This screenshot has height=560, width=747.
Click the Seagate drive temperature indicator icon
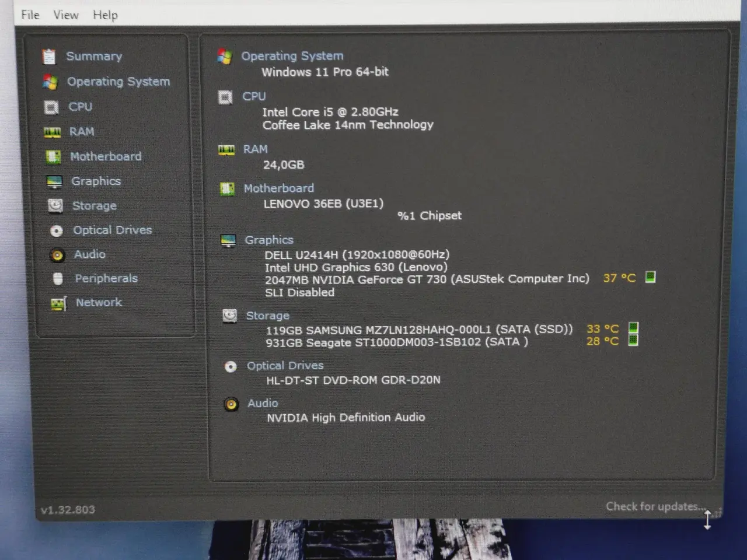pyautogui.click(x=633, y=340)
